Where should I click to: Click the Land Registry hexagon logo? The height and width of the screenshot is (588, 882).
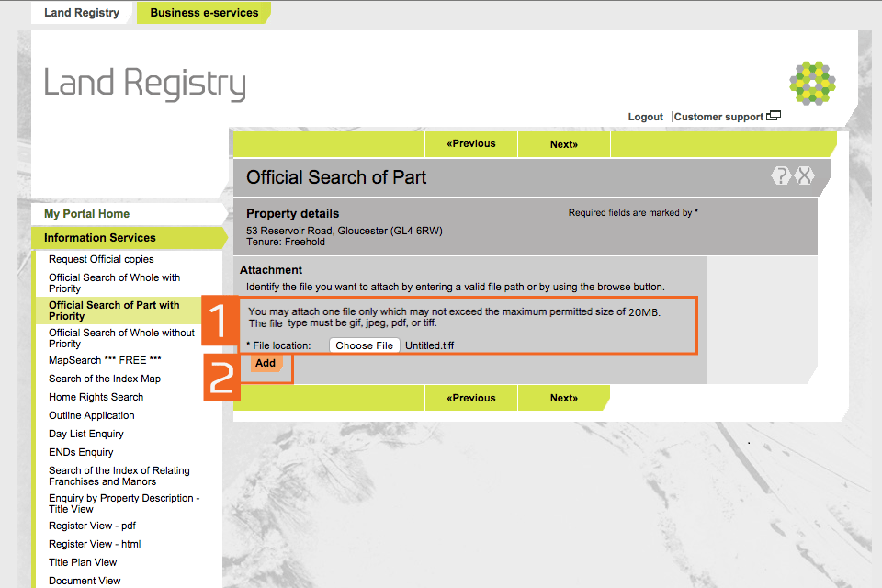pos(812,84)
